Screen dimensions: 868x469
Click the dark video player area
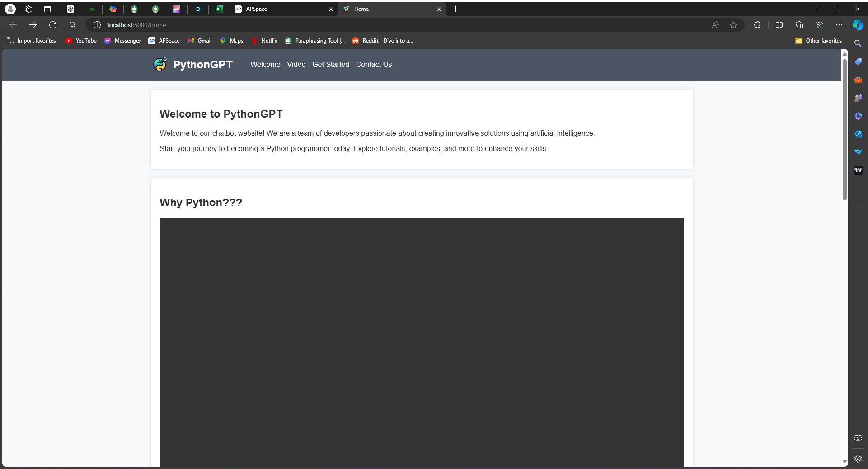422,342
